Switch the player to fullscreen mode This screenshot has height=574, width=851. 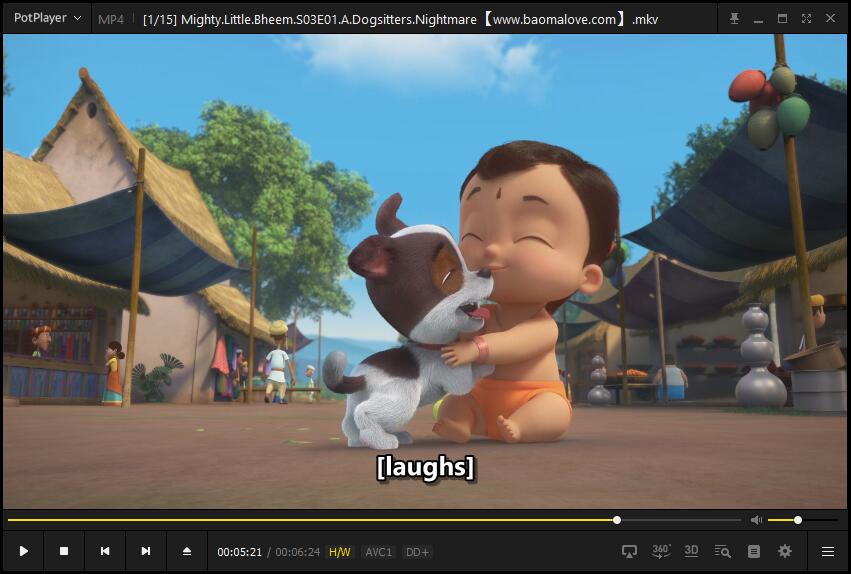tap(806, 18)
